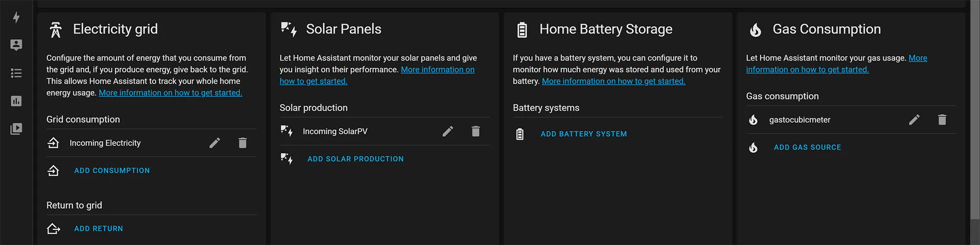The image size is (980, 245).
Task: Open the lightning bolt Energy sidebar icon
Action: [x=16, y=18]
